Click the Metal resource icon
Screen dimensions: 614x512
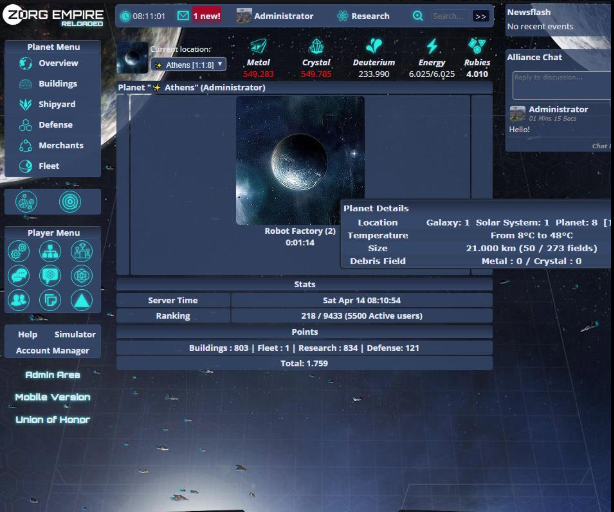pyautogui.click(x=258, y=46)
